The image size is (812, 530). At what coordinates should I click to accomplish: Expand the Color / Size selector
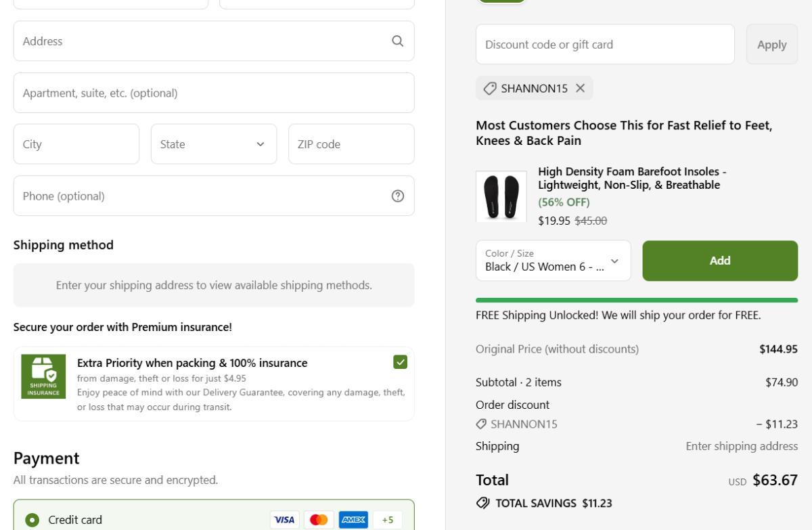tap(553, 261)
